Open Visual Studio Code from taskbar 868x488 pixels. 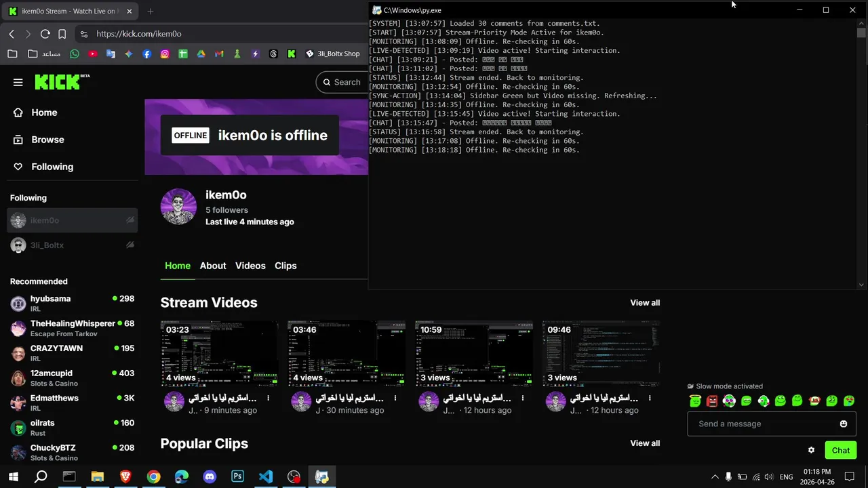pyautogui.click(x=266, y=476)
